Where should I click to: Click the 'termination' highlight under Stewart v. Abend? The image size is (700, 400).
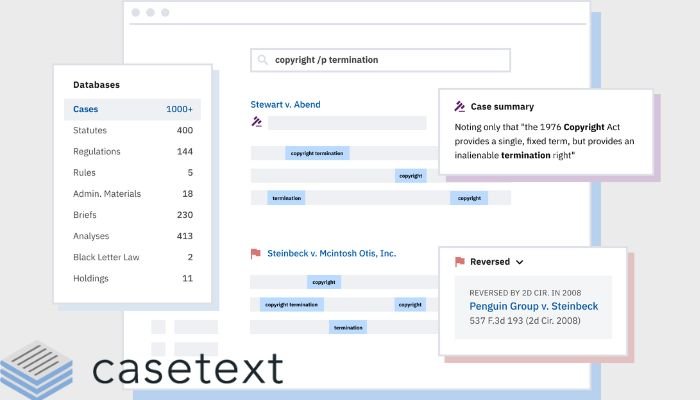(x=286, y=198)
